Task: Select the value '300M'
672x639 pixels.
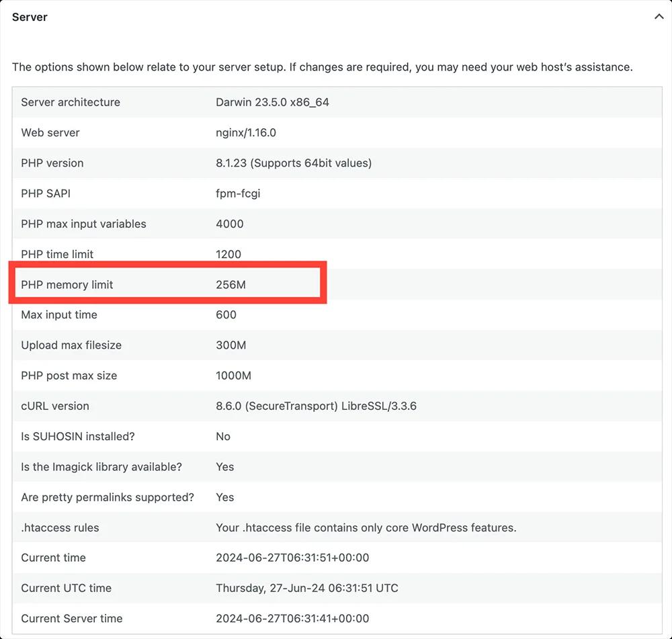Action: click(x=231, y=345)
